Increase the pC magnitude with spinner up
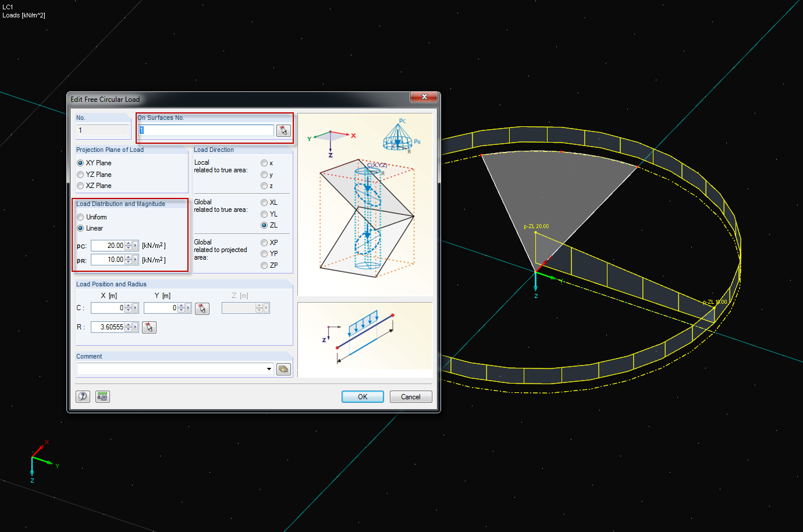The image size is (803, 532). tap(129, 243)
